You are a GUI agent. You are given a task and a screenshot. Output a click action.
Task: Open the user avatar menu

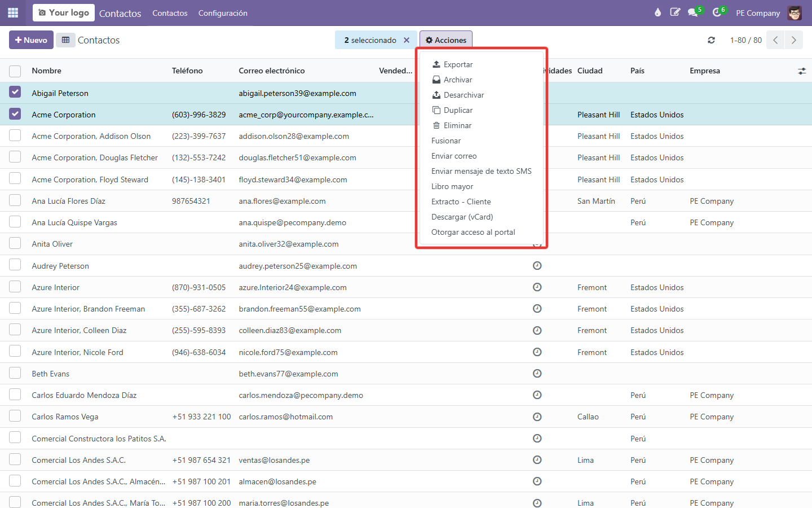click(x=795, y=12)
